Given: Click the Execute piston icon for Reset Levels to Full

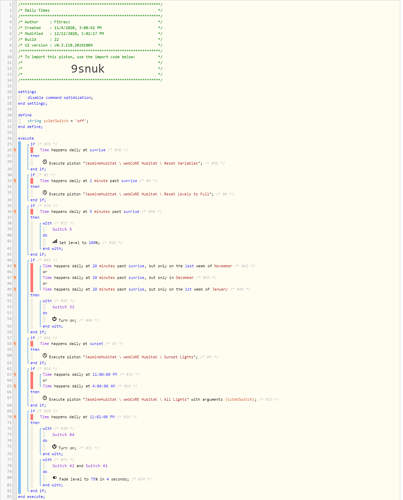Looking at the screenshot, I should click(x=45, y=193).
